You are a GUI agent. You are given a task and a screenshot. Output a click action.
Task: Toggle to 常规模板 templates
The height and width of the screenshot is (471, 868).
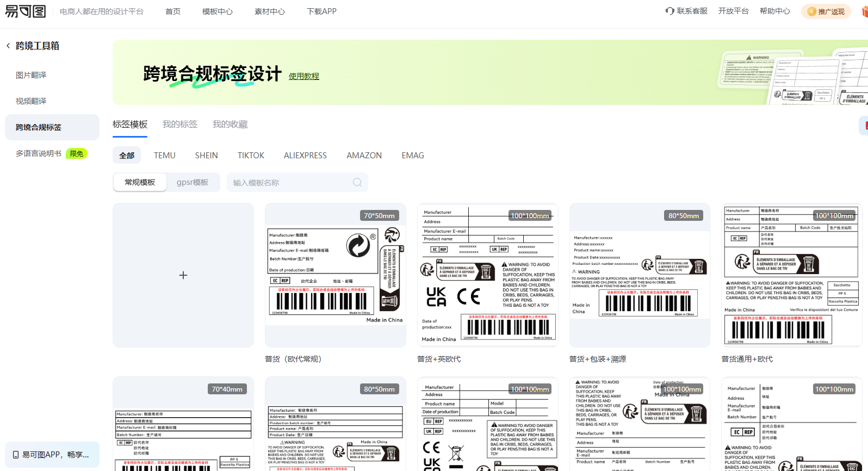pos(140,182)
